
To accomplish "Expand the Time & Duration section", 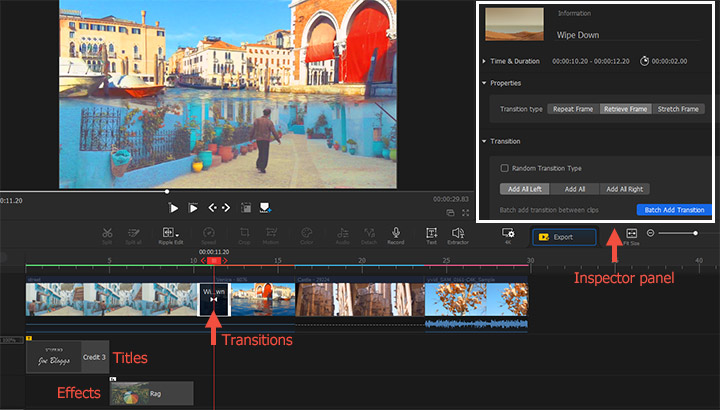I will pos(485,61).
